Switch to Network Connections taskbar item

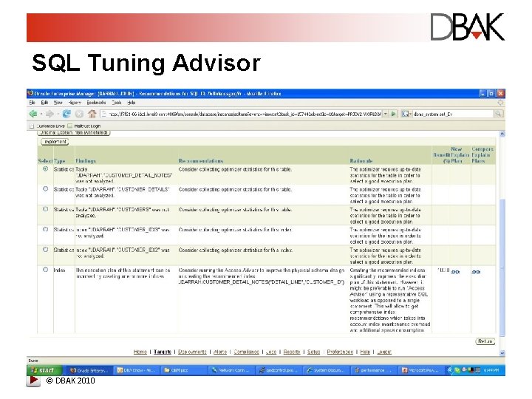[x=231, y=370]
